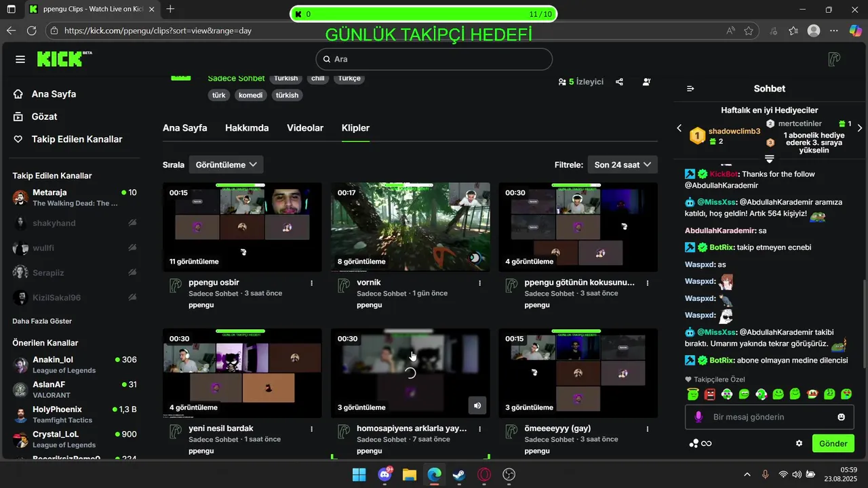This screenshot has width=868, height=488.
Task: Click the share channel icon
Action: (619, 82)
